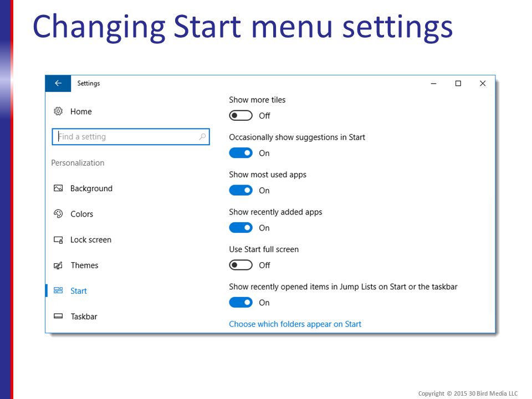Click the Occasionally show suggestions in Start label

click(297, 137)
